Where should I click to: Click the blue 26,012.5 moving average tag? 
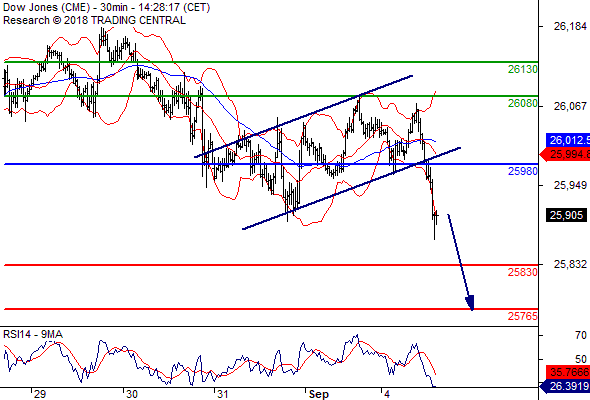click(x=568, y=141)
